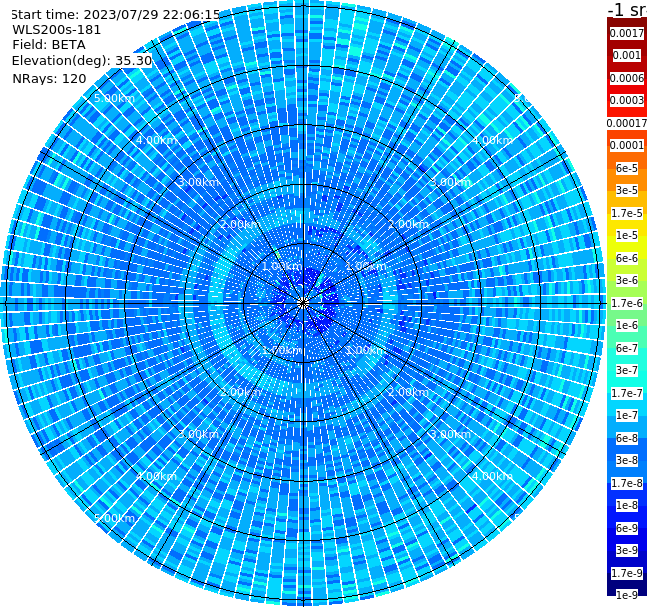647x607 pixels.
Task: Click the 6e-6 colorbar label
Action: (x=627, y=258)
